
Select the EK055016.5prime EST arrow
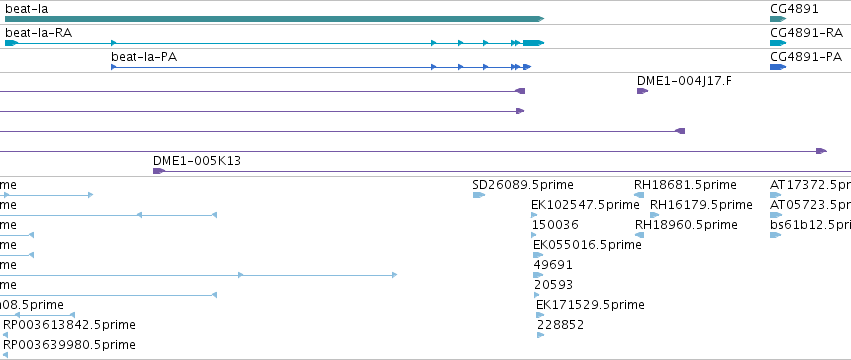pos(538,255)
